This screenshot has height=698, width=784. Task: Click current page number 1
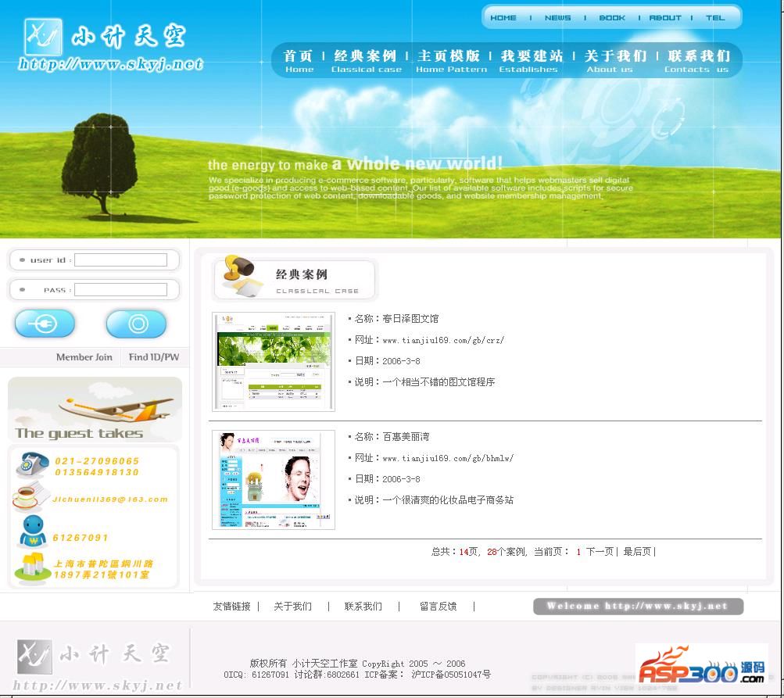pyautogui.click(x=578, y=552)
